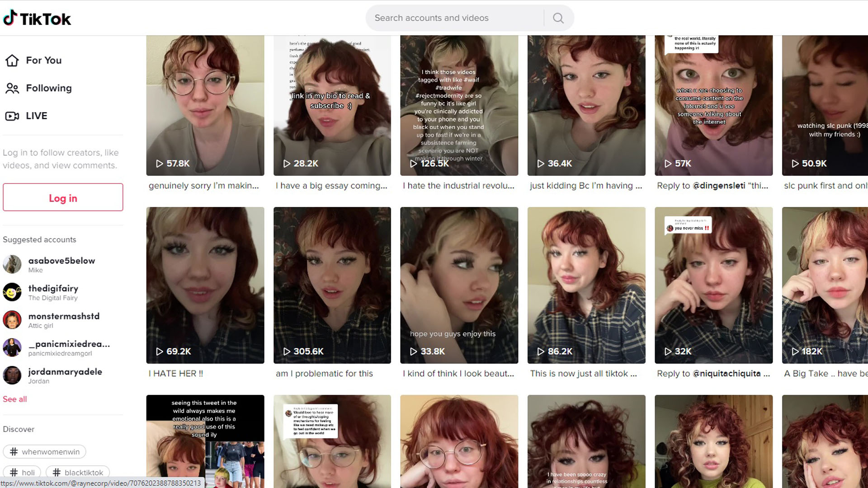Open the video with 86.2K plays

pyautogui.click(x=586, y=285)
